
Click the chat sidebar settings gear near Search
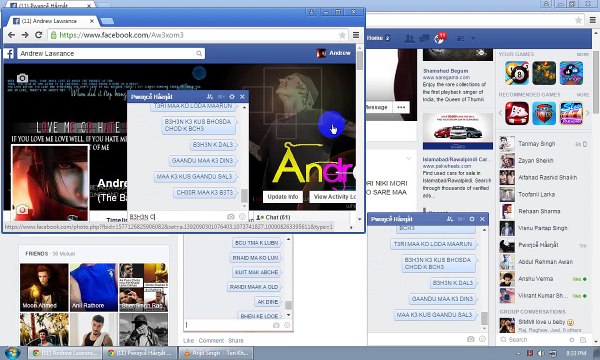[572, 340]
